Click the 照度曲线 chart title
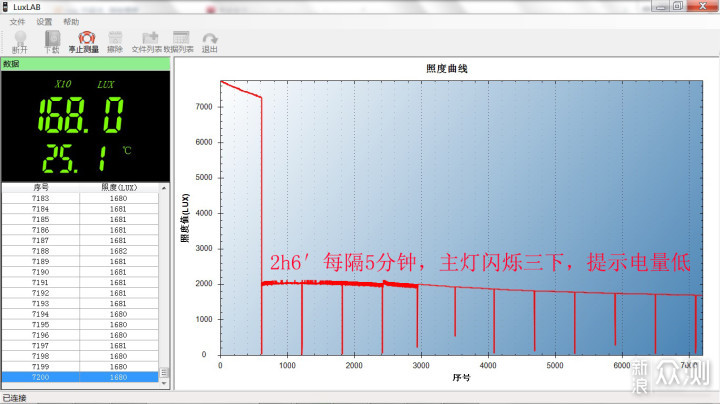This screenshot has height=404, width=720. 447,69
